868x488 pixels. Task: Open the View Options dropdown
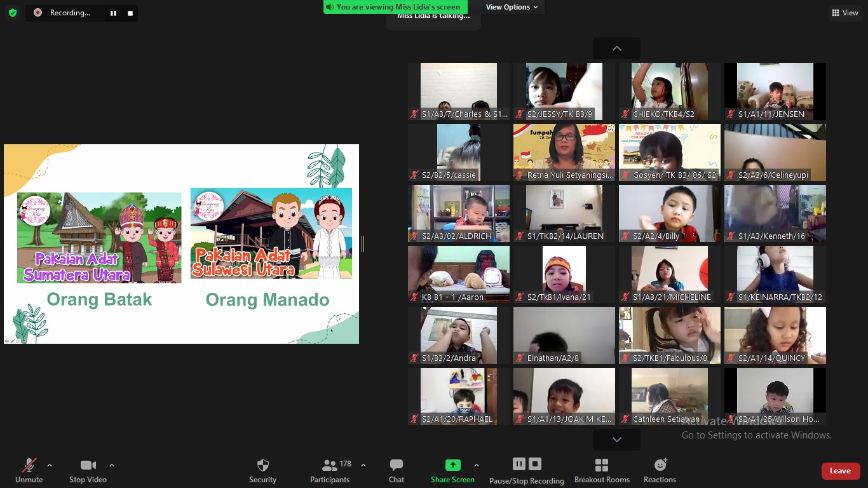pos(512,7)
